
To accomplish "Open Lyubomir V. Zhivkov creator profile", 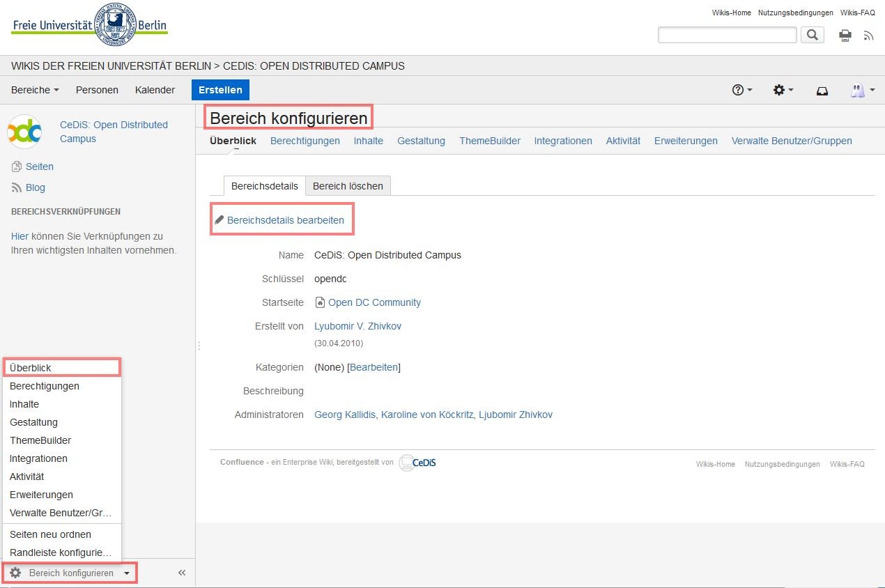I will [x=357, y=326].
